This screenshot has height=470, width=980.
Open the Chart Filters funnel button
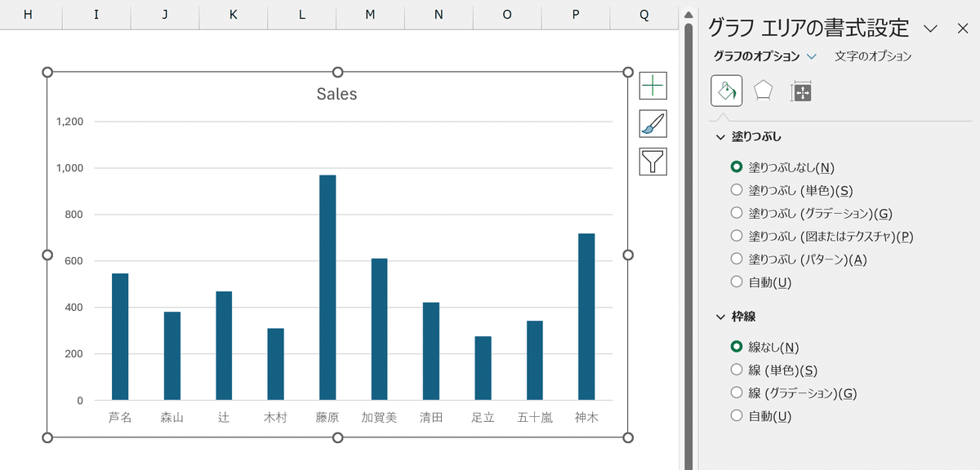(653, 162)
